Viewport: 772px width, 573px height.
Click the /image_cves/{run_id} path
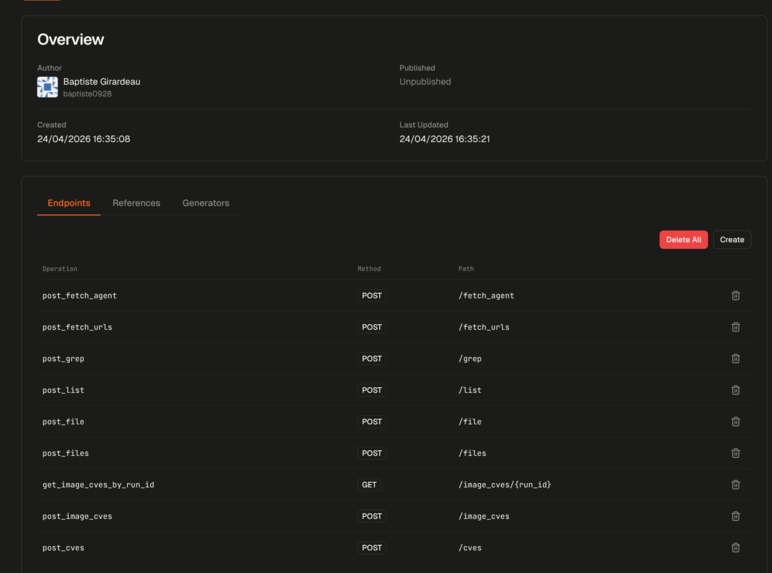click(x=505, y=485)
